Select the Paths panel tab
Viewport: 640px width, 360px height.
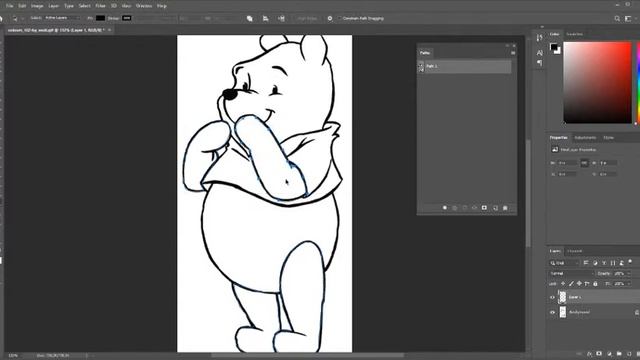pos(425,53)
